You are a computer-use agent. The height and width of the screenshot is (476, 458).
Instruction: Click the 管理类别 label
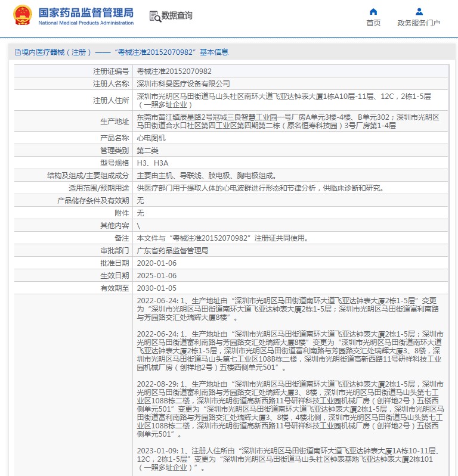114,151
